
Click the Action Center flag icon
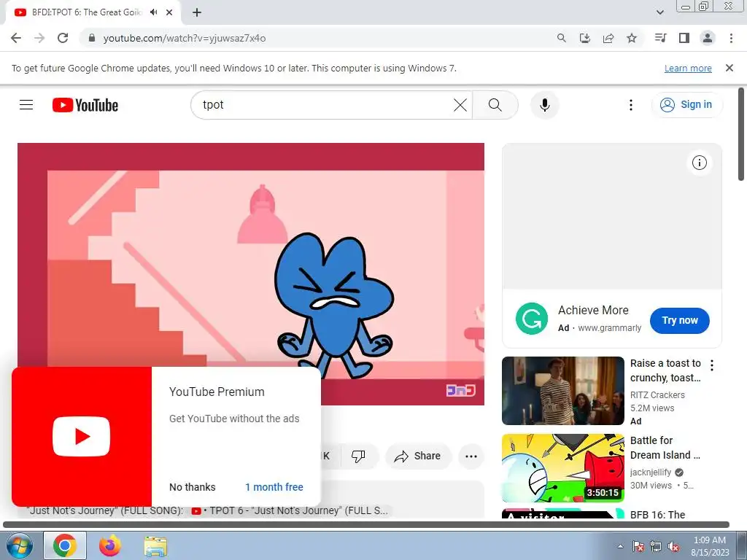638,547
